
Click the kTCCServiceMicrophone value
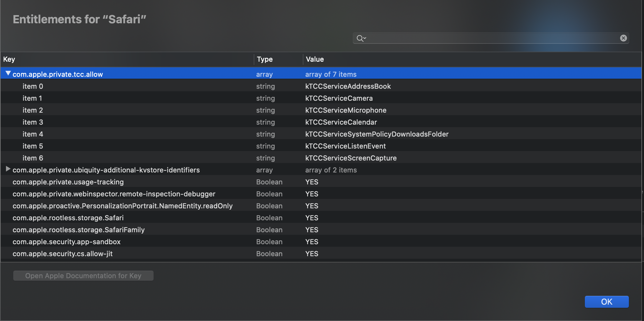pos(346,110)
